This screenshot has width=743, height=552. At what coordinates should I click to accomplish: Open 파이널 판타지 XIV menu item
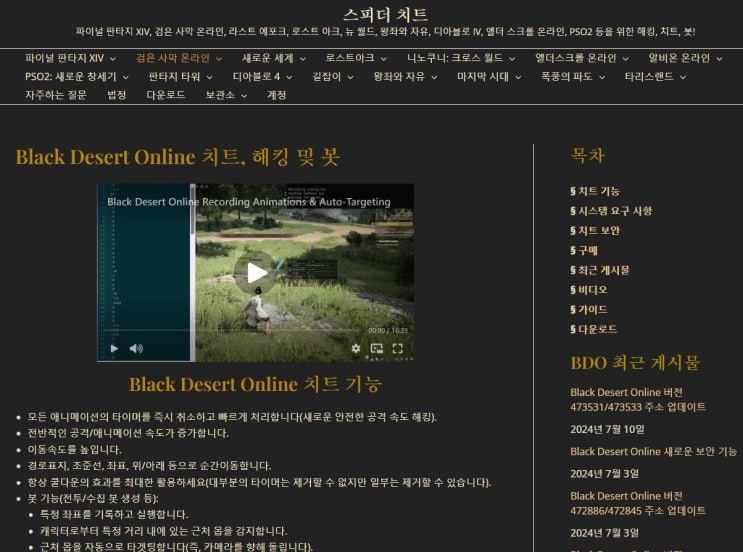(x=64, y=58)
